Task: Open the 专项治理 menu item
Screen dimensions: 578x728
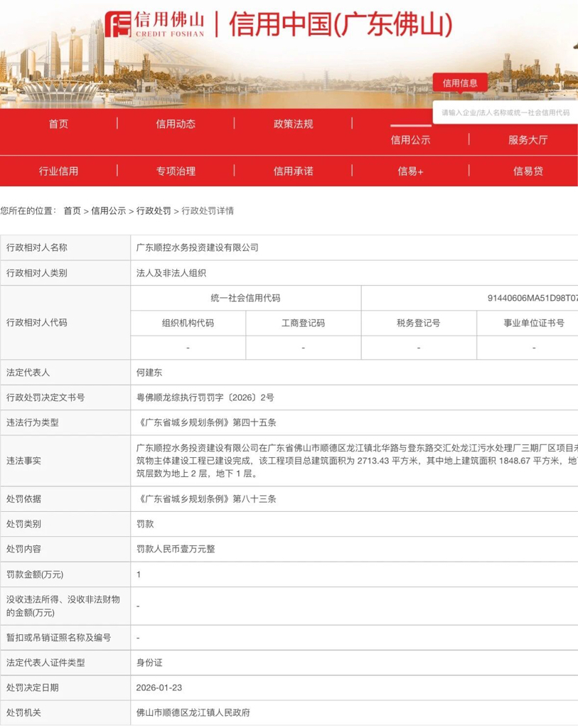Action: (x=176, y=171)
